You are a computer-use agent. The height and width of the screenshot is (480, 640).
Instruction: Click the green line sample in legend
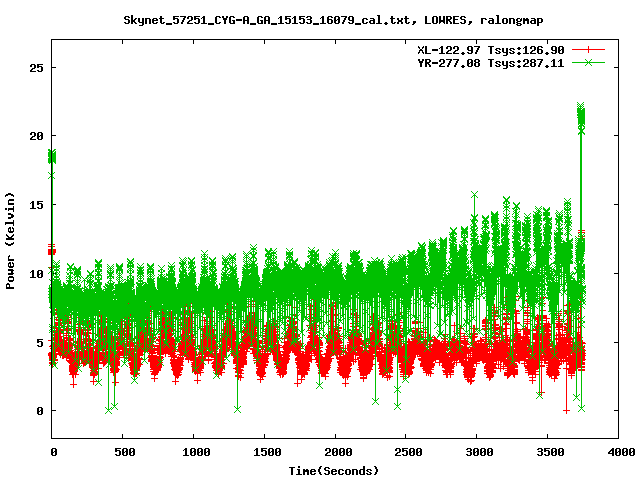588,62
